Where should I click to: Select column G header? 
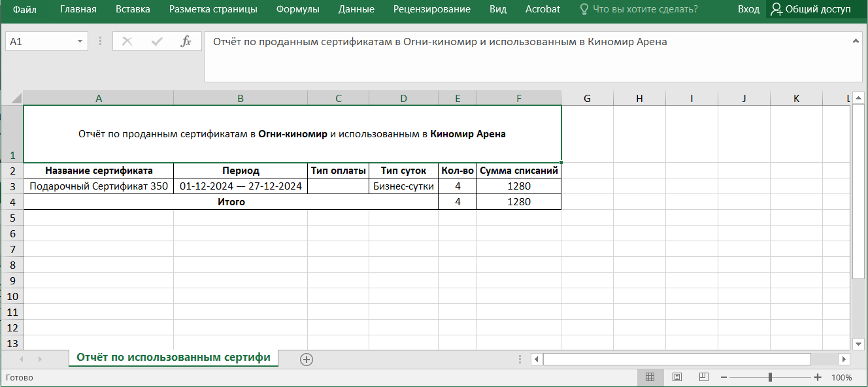tap(587, 98)
